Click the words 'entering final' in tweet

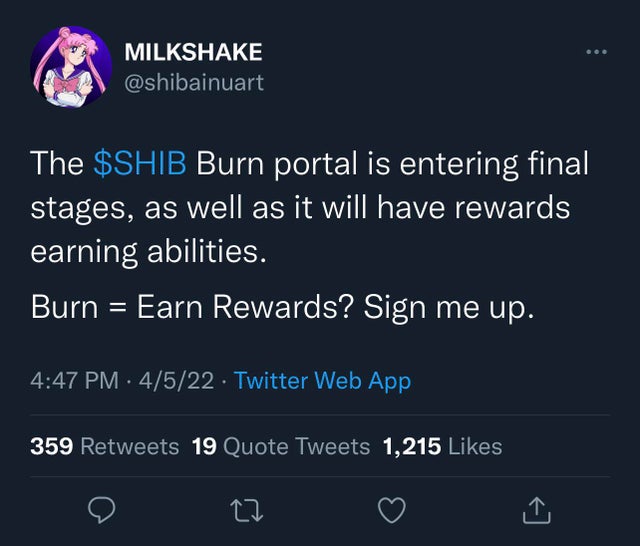[x=494, y=164]
